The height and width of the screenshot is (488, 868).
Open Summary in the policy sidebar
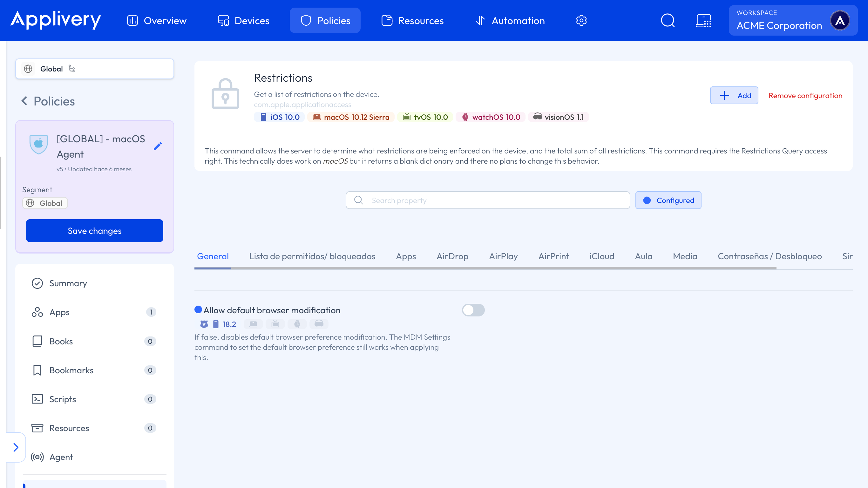click(x=95, y=283)
